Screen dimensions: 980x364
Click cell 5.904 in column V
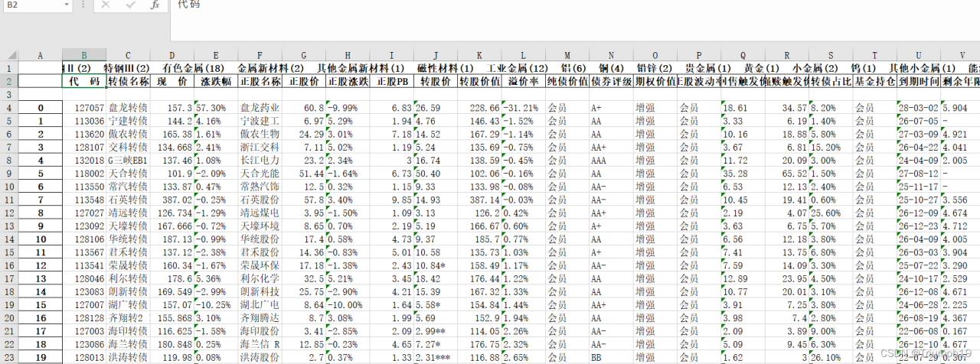pyautogui.click(x=960, y=108)
